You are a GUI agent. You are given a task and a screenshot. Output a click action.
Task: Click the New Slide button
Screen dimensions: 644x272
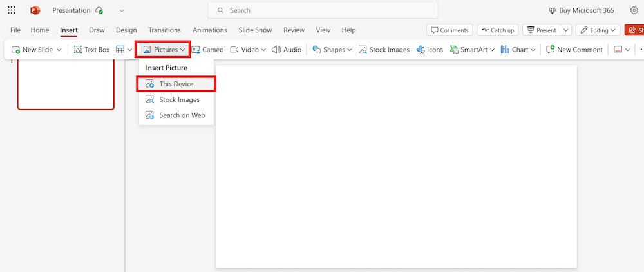(32, 50)
